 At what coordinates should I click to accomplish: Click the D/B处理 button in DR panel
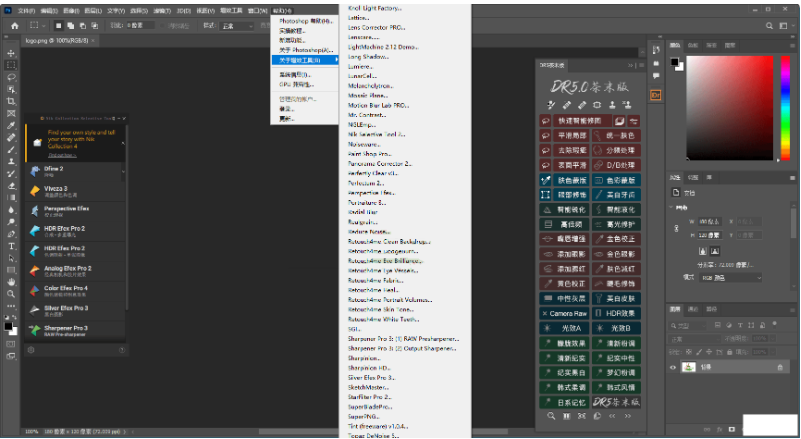coord(616,166)
